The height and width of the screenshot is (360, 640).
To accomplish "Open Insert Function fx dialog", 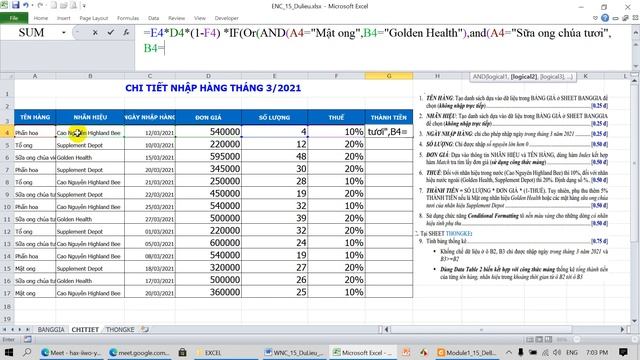I will (126, 33).
